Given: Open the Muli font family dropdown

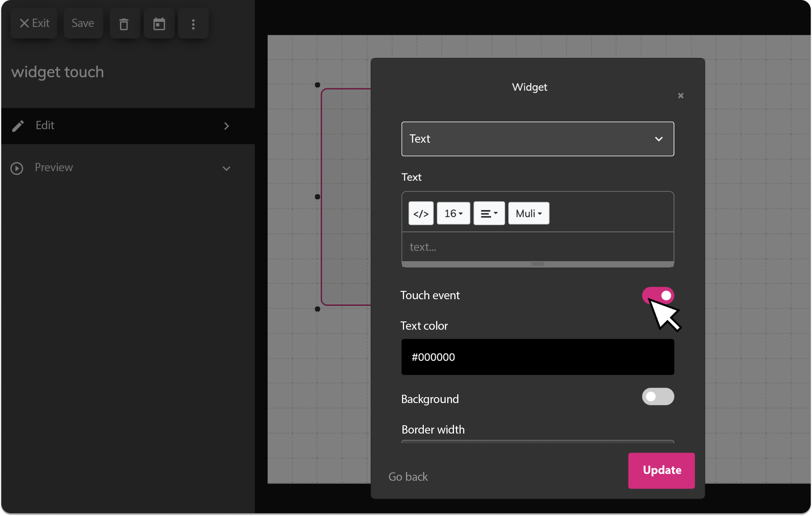Looking at the screenshot, I should pyautogui.click(x=529, y=214).
